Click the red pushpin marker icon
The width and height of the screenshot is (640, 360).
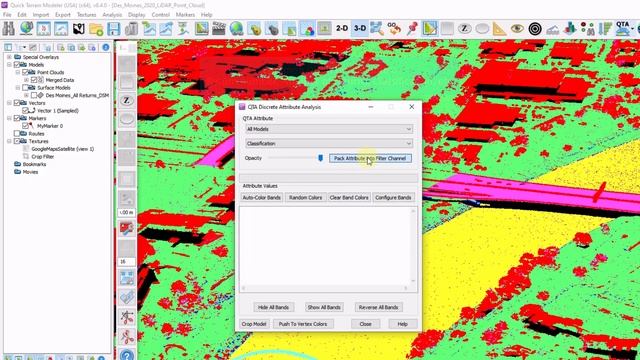point(412,29)
